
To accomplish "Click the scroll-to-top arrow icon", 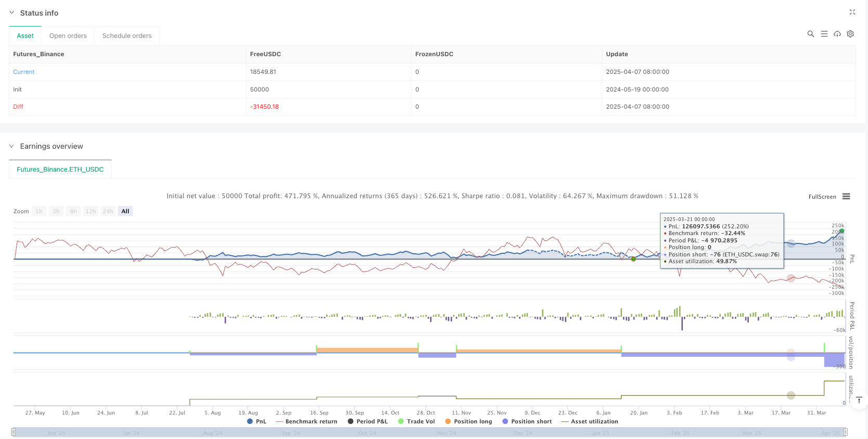I will [859, 400].
